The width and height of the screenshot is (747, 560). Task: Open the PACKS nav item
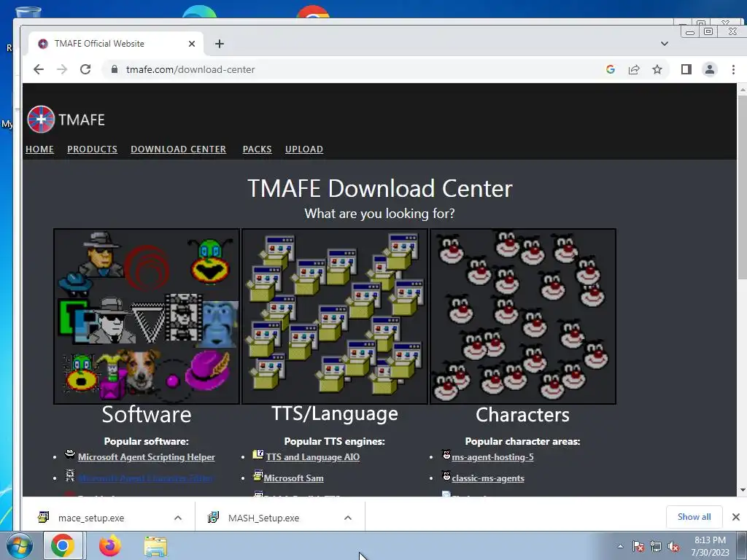(257, 149)
